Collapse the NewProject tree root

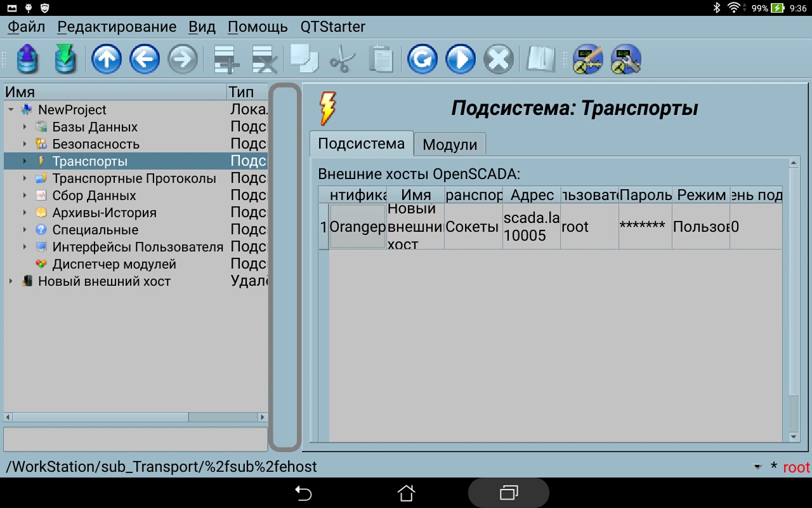pyautogui.click(x=11, y=110)
